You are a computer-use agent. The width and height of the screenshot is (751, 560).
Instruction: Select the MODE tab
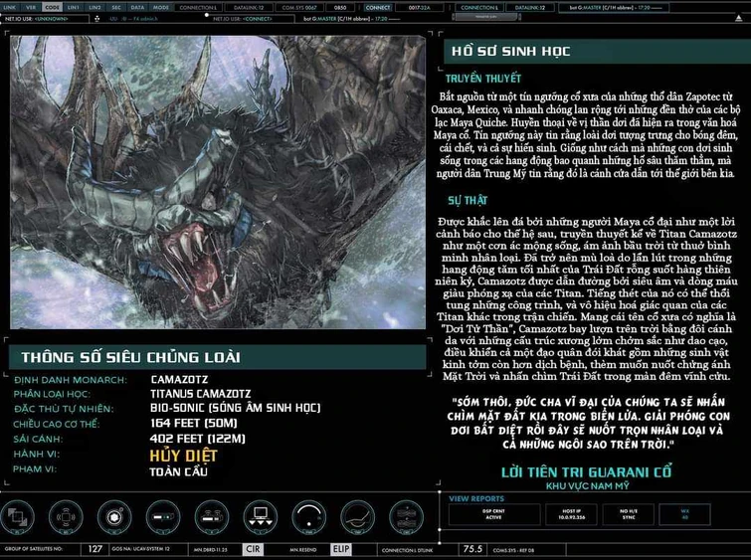click(x=161, y=7)
